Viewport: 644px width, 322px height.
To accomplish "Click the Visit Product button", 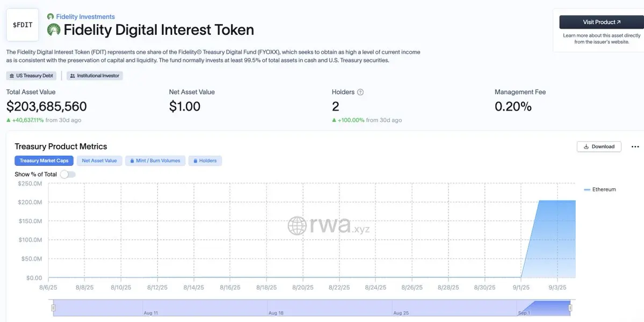I will coord(601,22).
